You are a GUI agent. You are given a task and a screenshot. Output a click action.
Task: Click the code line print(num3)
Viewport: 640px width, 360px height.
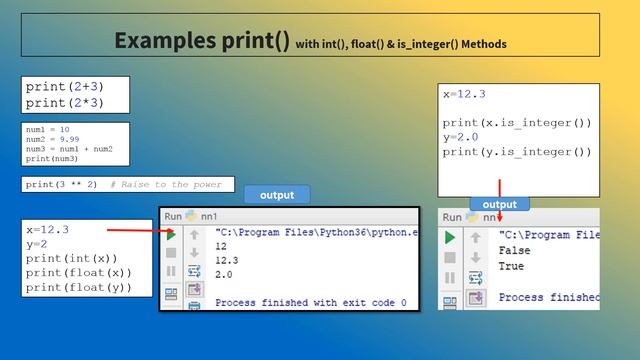coord(51,158)
